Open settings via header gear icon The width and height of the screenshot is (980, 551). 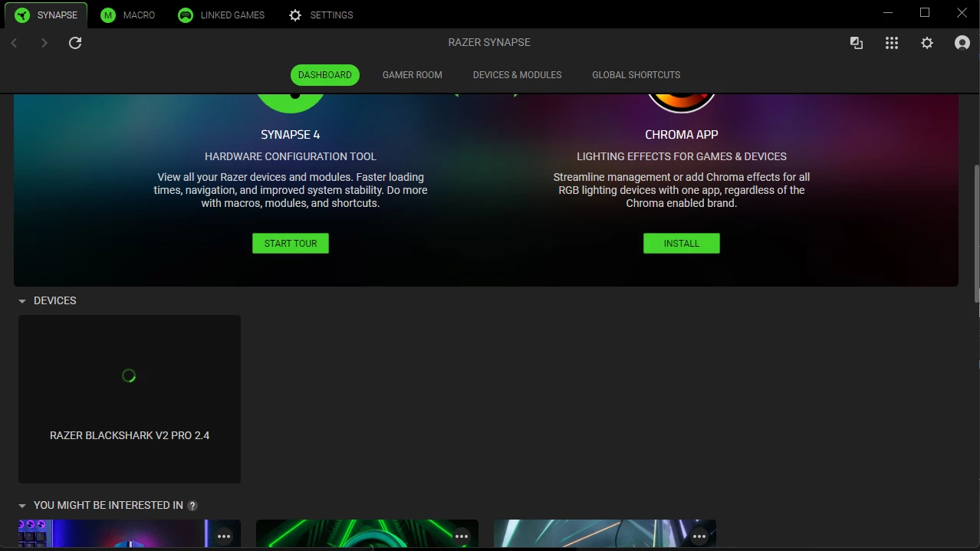[x=927, y=43]
